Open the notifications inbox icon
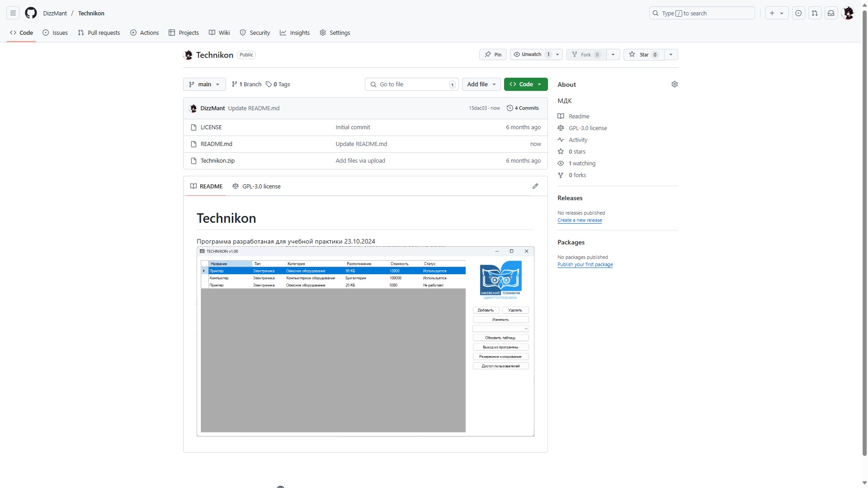 tap(831, 13)
